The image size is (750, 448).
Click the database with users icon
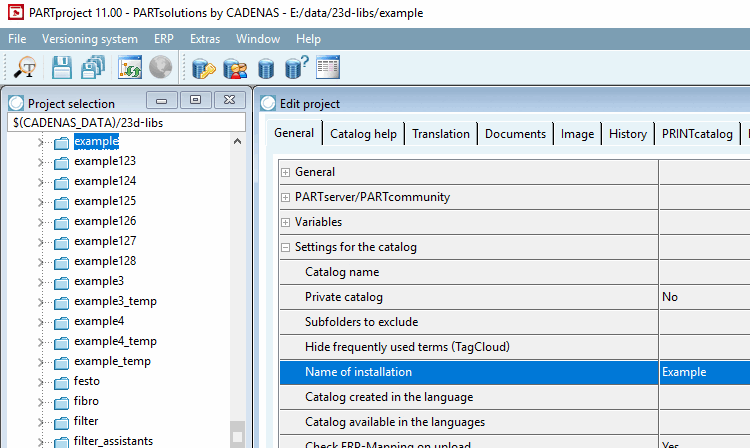point(235,68)
